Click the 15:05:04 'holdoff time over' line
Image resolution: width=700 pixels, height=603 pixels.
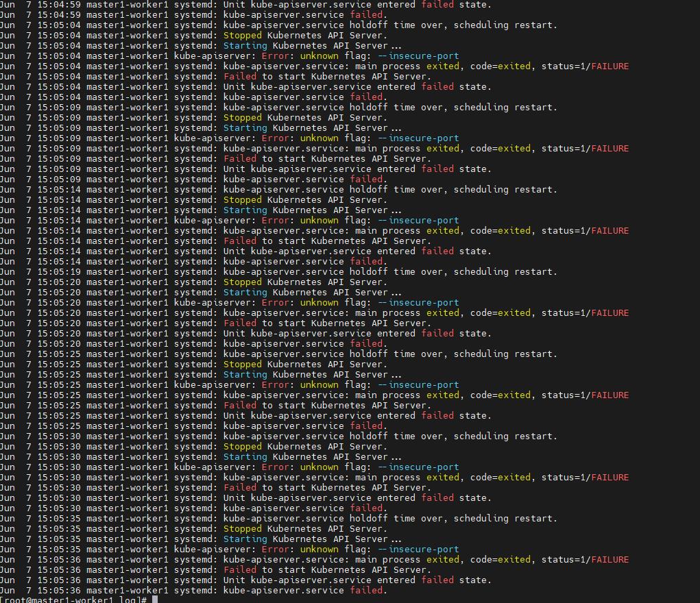tap(278, 25)
